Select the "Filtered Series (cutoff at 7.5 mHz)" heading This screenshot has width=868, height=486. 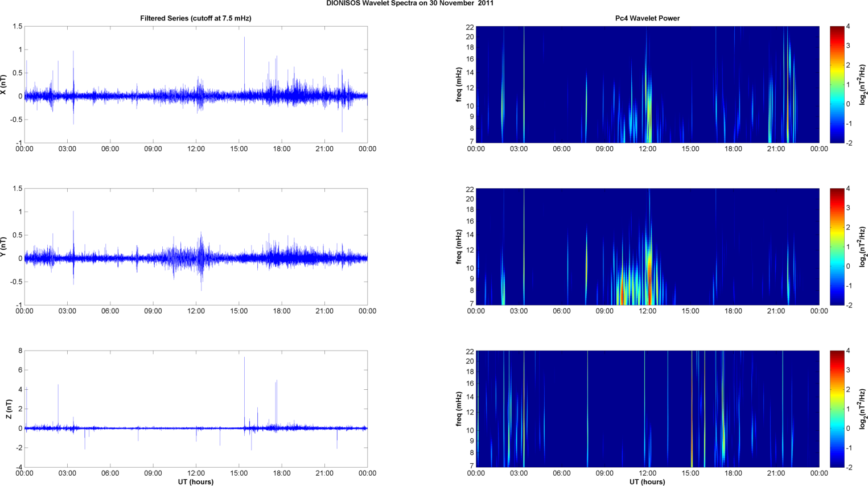pos(196,18)
